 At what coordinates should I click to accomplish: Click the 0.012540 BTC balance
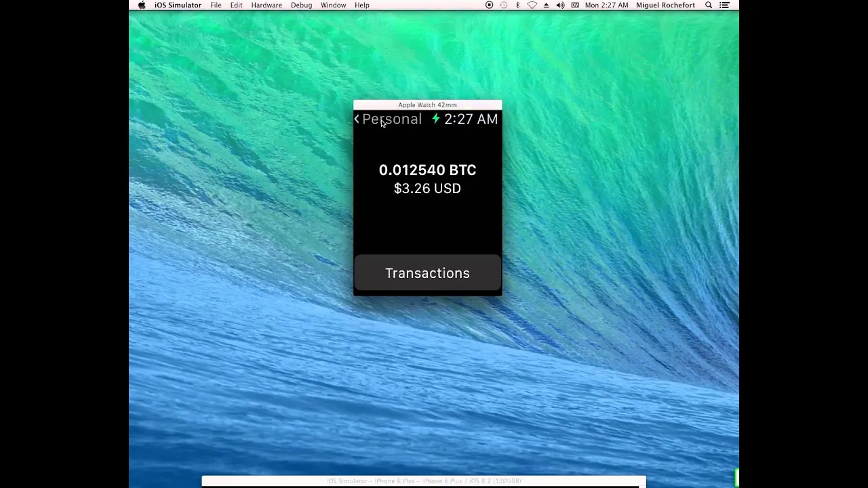(x=427, y=170)
